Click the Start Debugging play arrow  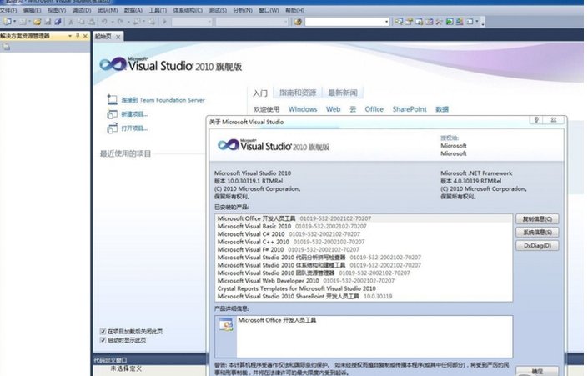click(x=164, y=22)
